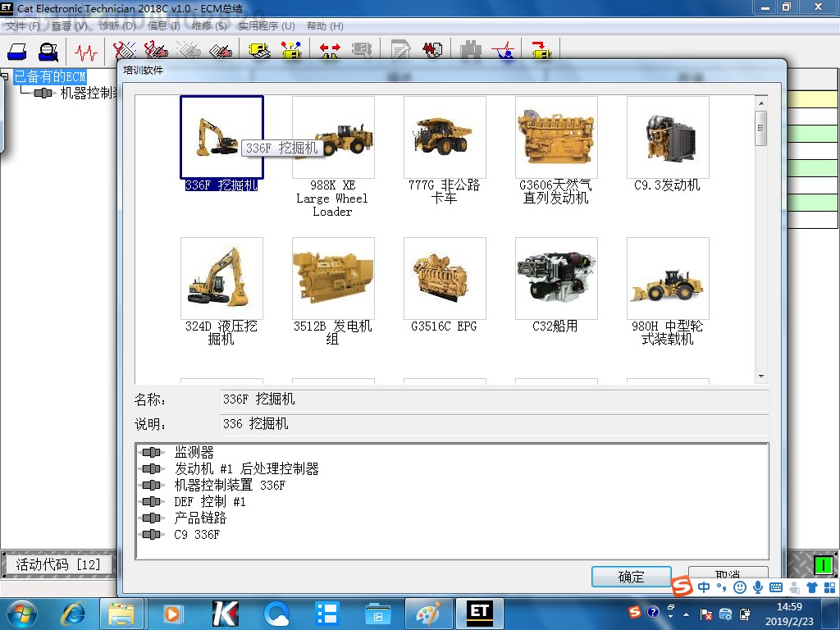840x630 pixels.
Task: Select the 777G 非公路卡车 thumbnail
Action: pyautogui.click(x=445, y=137)
